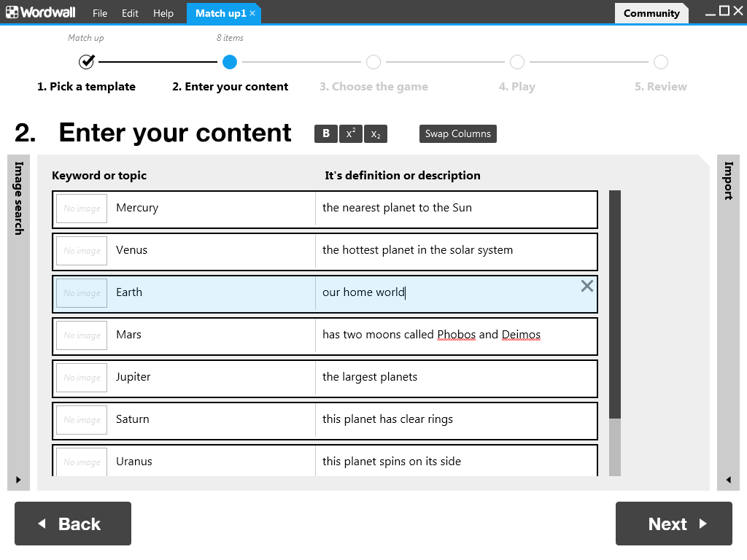Go to Next step
This screenshot has height=560, width=747.
tap(673, 524)
